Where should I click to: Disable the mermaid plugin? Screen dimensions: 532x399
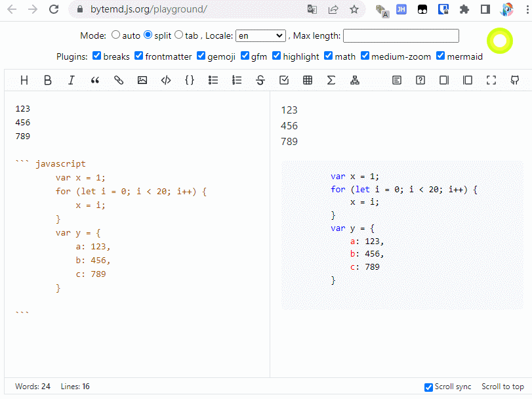[440, 55]
